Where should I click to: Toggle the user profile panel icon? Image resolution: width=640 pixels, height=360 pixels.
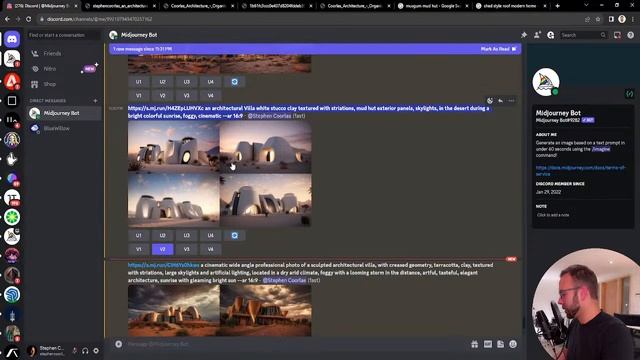pos(551,35)
